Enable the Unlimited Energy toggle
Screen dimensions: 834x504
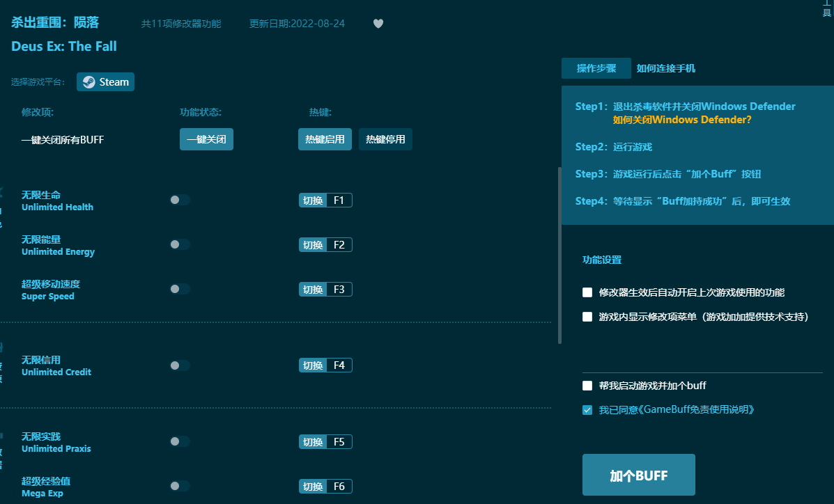click(x=179, y=244)
